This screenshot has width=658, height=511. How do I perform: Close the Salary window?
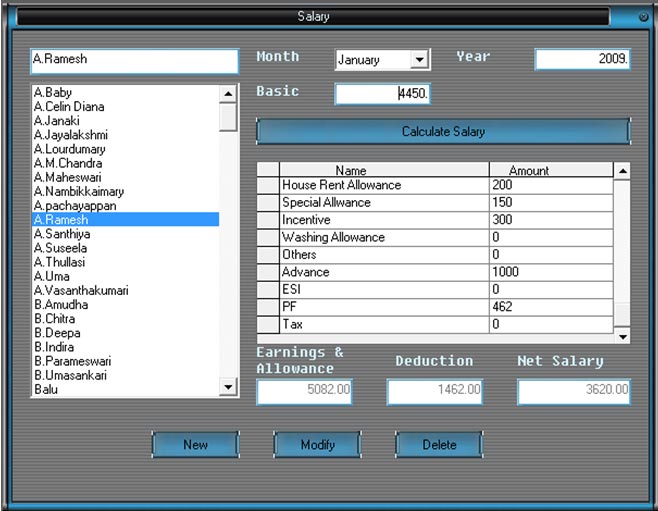[643, 17]
